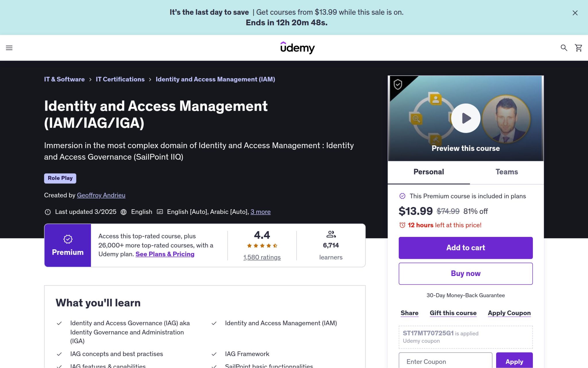This screenshot has height=368, width=588.
Task: Click checkmark beside IAG concepts and best practises
Action: 59,354
